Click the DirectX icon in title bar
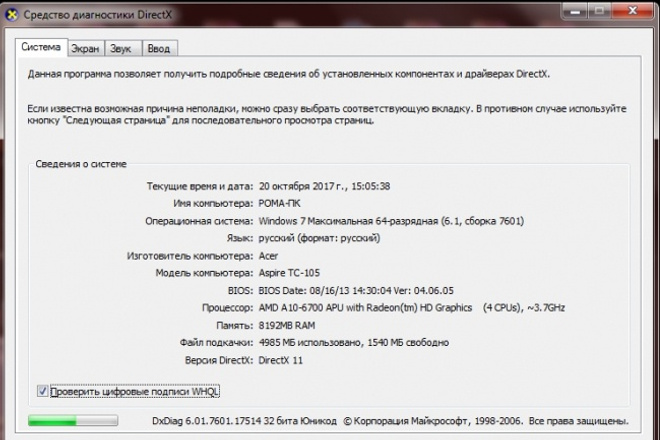 [12, 15]
